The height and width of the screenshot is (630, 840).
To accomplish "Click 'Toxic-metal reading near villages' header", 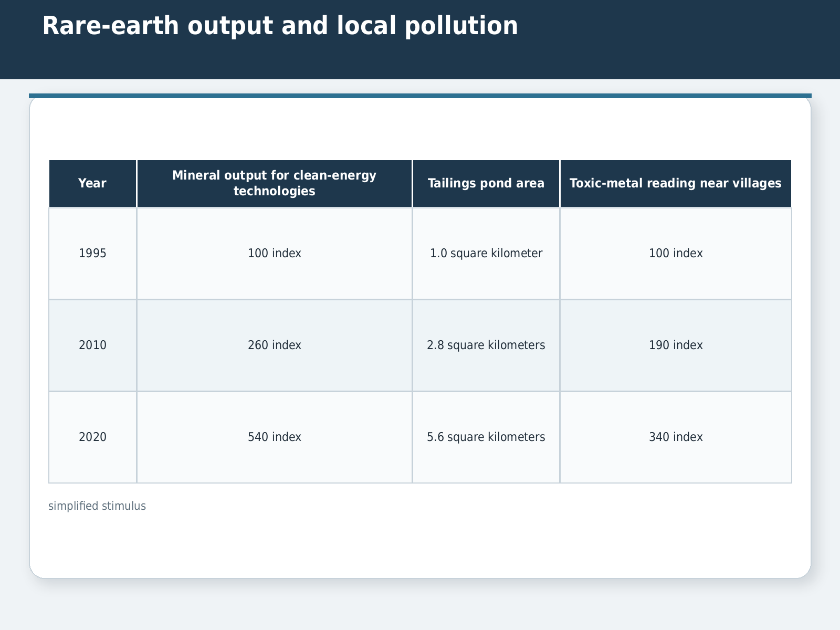I will coord(676,183).
